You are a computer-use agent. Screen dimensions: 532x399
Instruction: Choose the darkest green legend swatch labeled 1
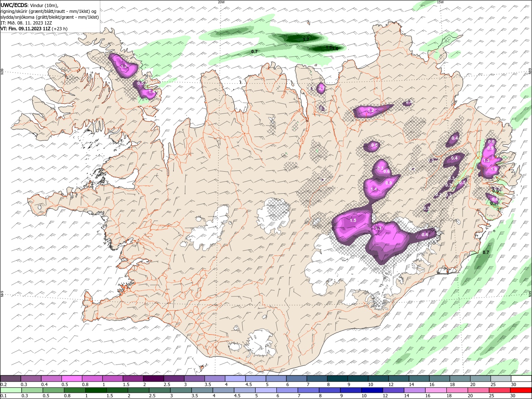click(96, 390)
